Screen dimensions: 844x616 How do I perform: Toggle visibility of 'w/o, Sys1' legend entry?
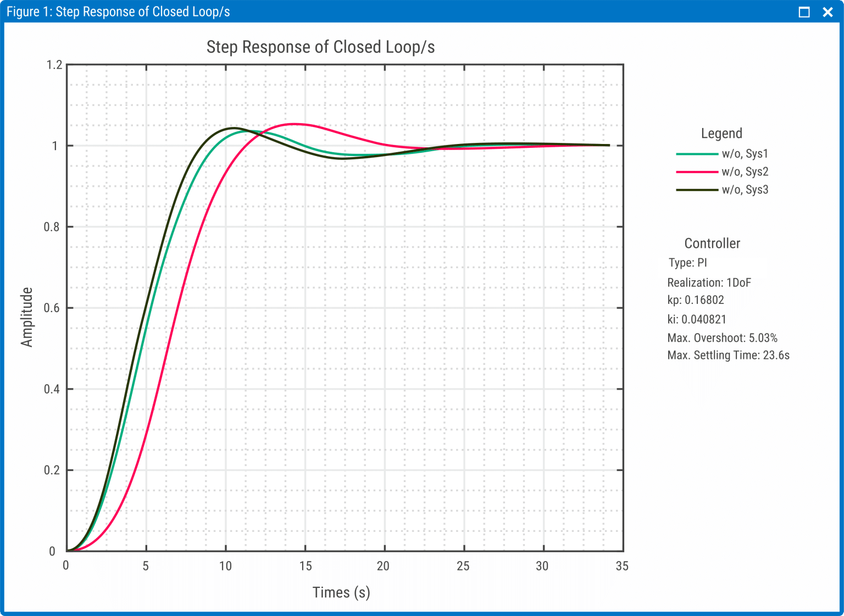pos(746,154)
